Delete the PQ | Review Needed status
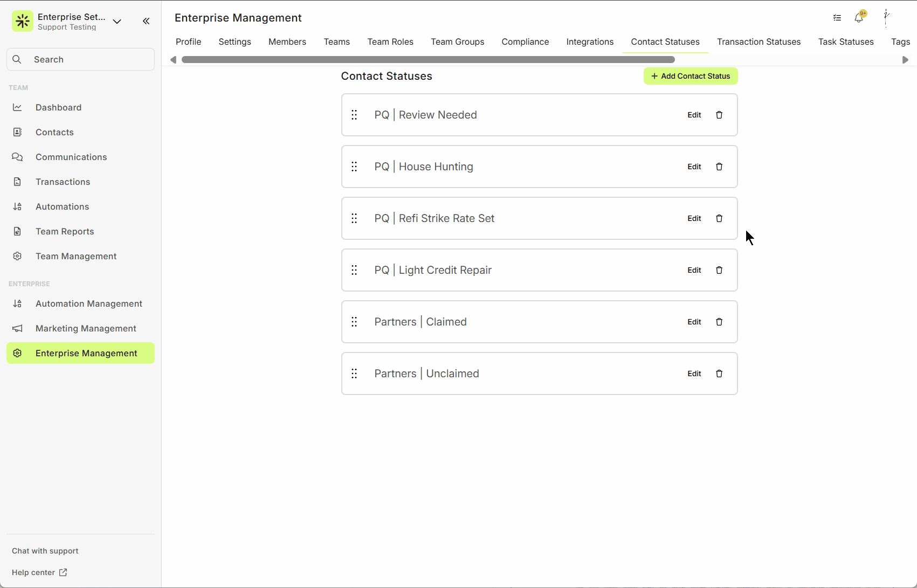 pos(719,115)
